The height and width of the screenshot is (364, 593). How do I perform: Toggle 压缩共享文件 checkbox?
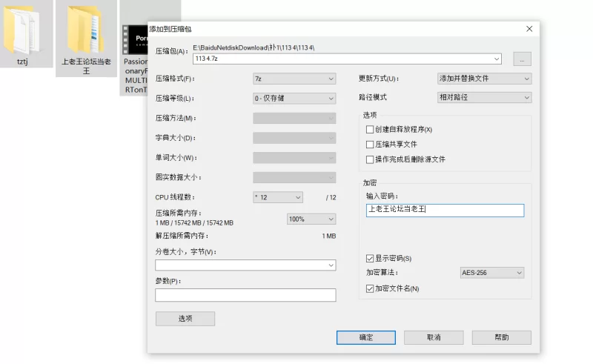click(371, 145)
